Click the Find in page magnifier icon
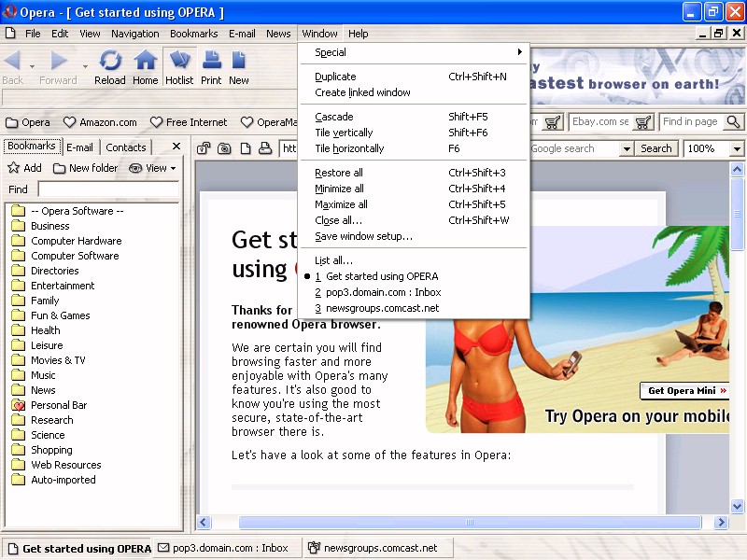This screenshot has height=560, width=747. (733, 122)
